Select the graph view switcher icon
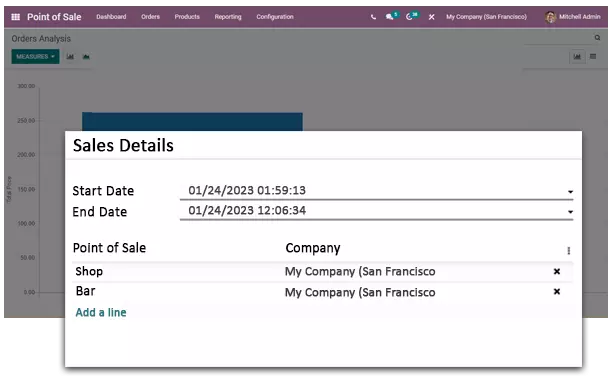The height and width of the screenshot is (380, 612). tap(577, 57)
